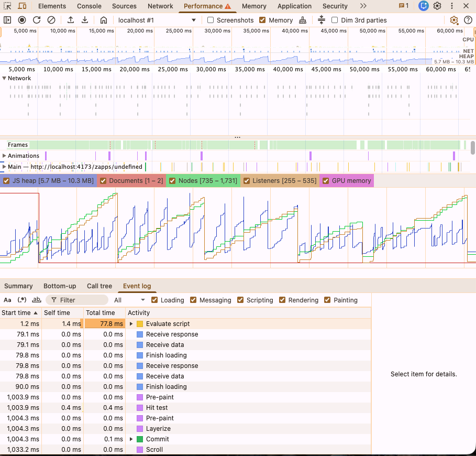The height and width of the screenshot is (456, 476).
Task: Enable the Screenshots checkbox
Action: point(211,20)
